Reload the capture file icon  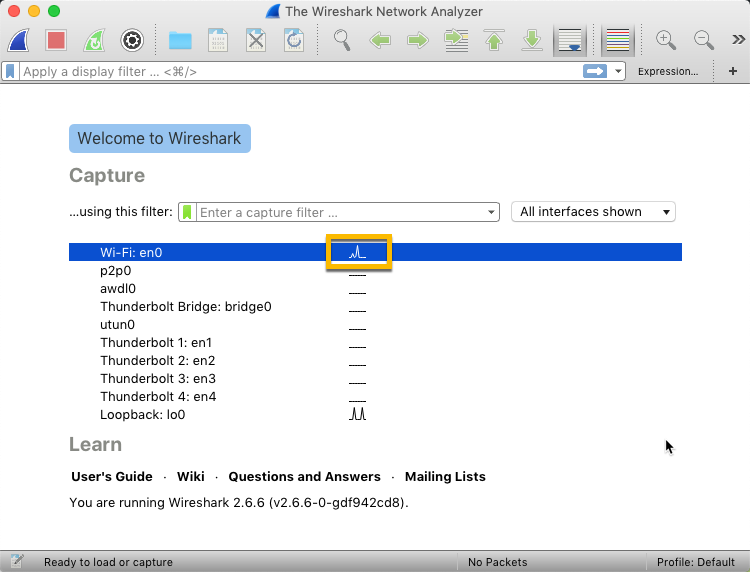(x=294, y=40)
